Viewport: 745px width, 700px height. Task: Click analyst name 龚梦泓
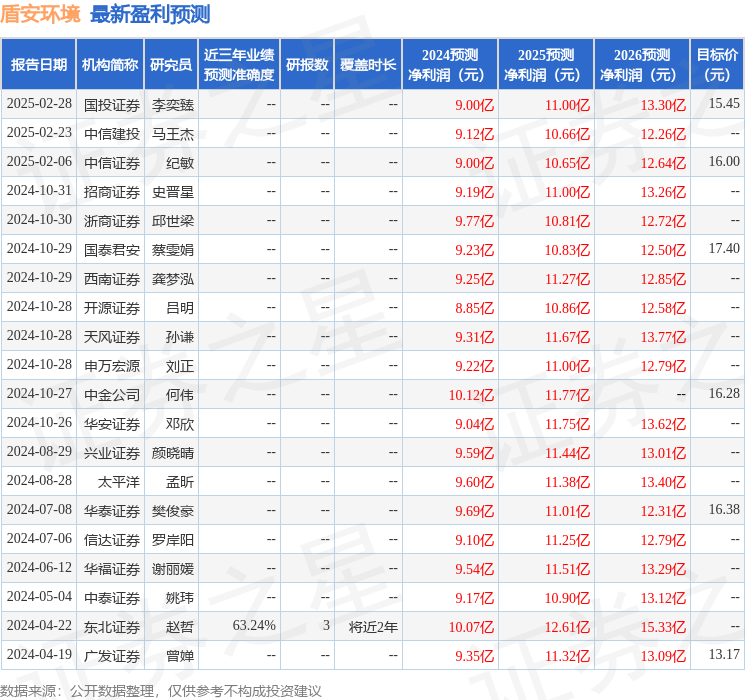coord(172,279)
